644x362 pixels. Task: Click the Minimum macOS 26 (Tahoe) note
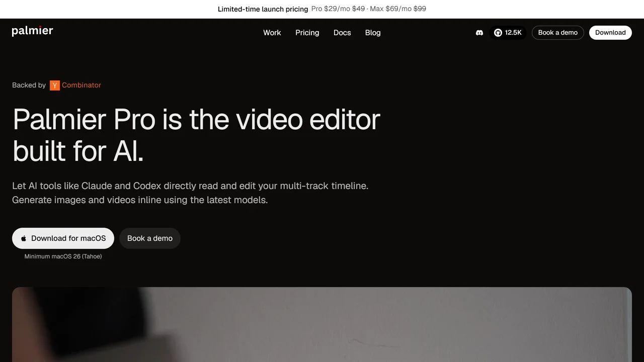click(63, 256)
